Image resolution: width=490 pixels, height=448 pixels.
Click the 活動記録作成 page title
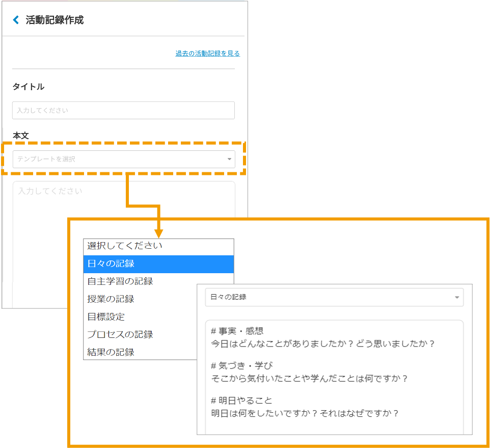click(55, 20)
